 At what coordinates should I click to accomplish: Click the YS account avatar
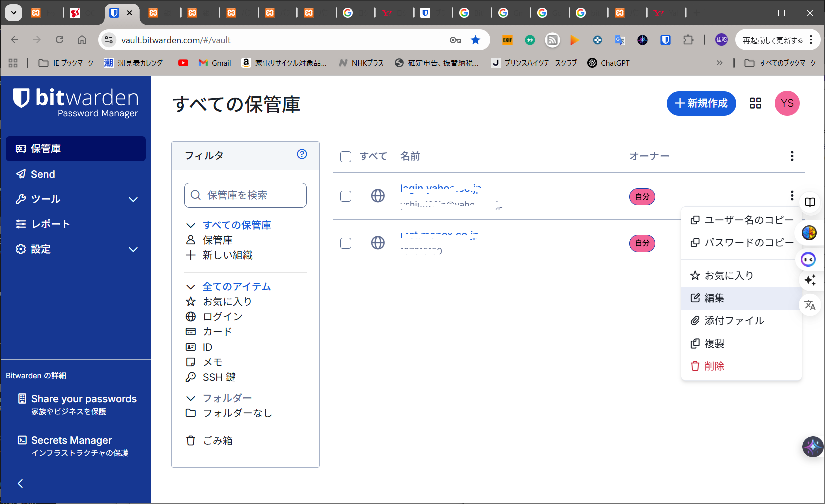point(787,103)
